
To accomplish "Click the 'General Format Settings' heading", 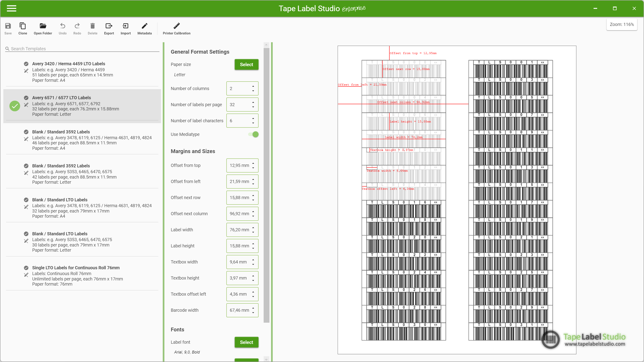I will tap(200, 52).
